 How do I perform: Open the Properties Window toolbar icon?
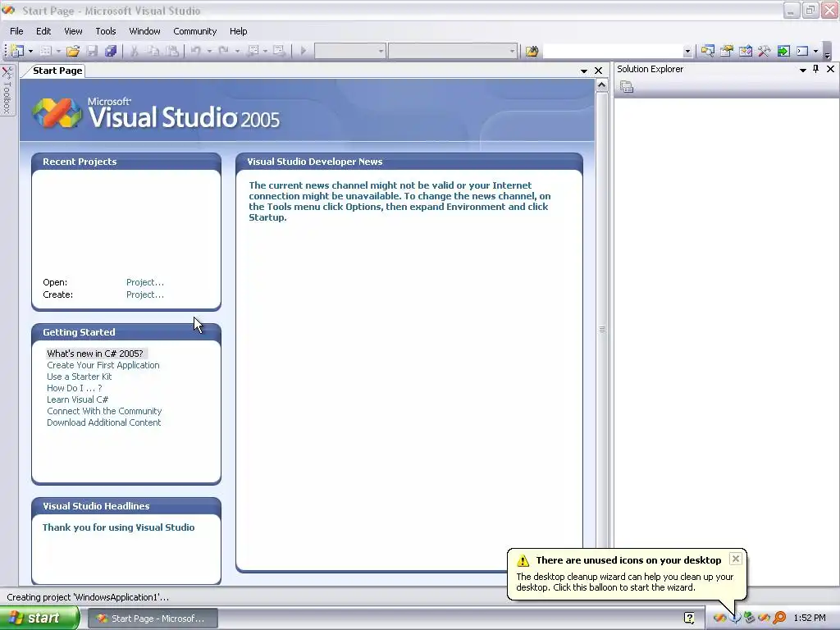pyautogui.click(x=727, y=51)
